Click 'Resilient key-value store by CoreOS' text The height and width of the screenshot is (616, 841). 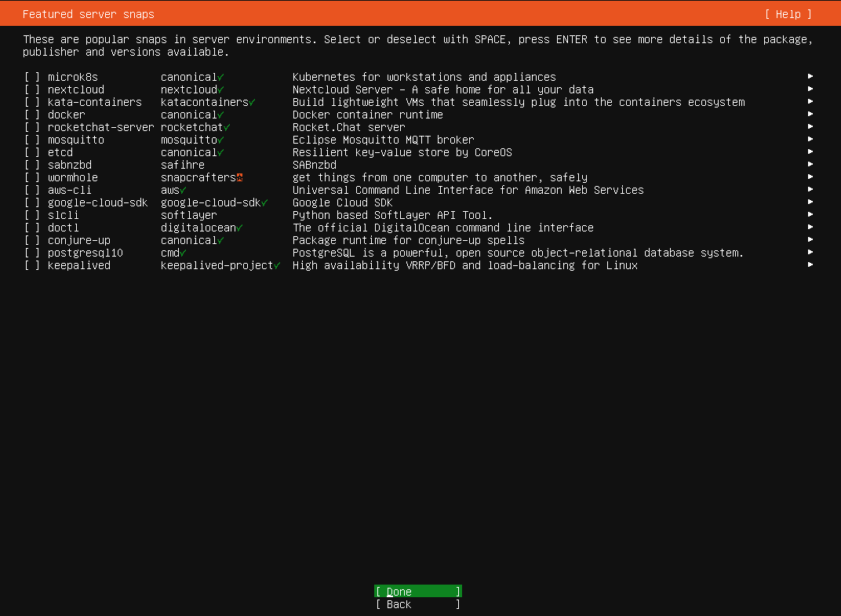tap(402, 152)
